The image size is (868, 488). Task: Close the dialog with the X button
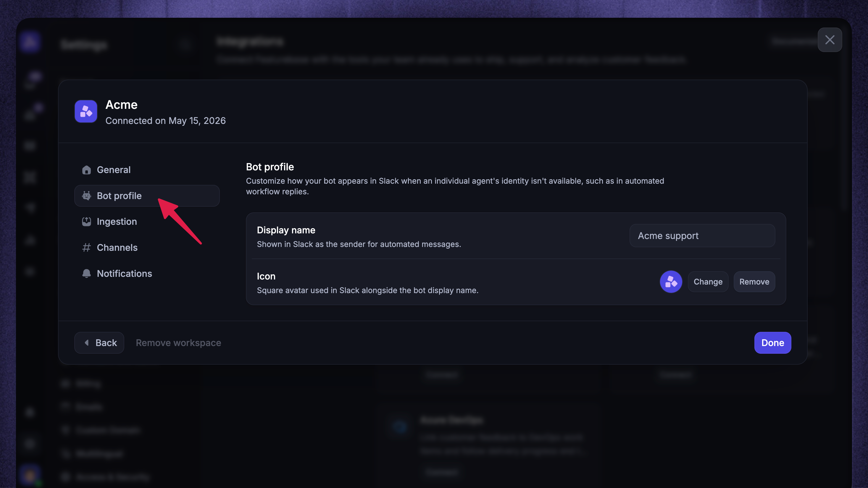coord(830,40)
